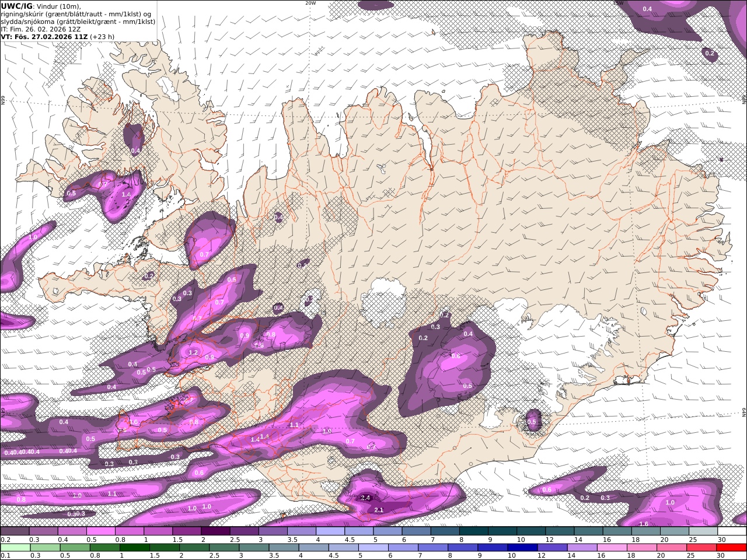Click the init time 'IT: Fim. 26. 02. 2026 12Z' line
Image resolution: width=747 pixels, height=560 pixels.
[x=41, y=29]
